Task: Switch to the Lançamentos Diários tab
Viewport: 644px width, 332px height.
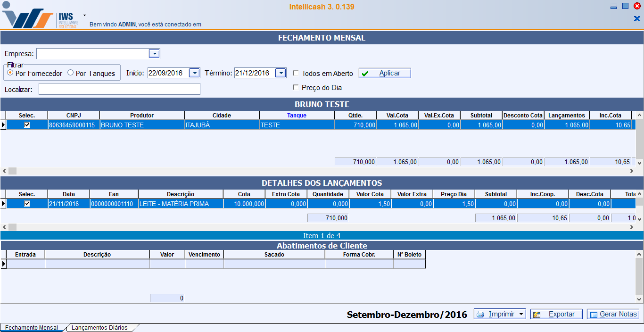Action: (x=99, y=328)
